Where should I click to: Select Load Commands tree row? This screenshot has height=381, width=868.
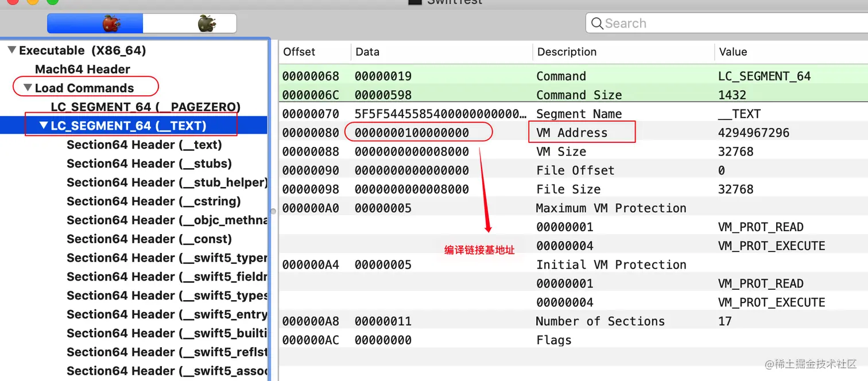click(84, 88)
